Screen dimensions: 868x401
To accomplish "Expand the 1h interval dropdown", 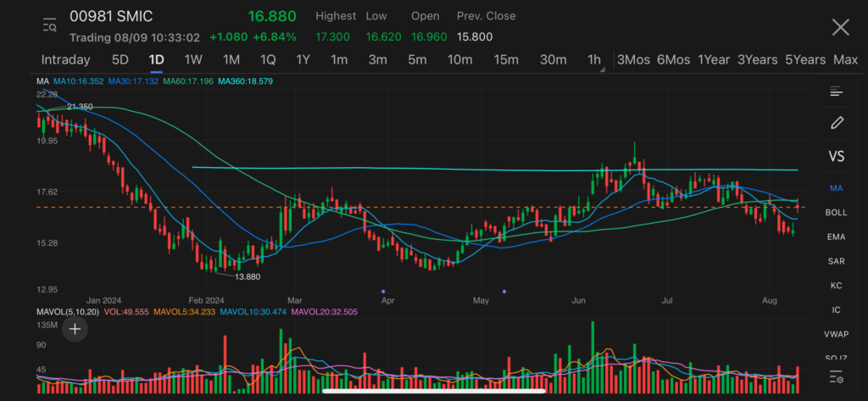I will 595,60.
